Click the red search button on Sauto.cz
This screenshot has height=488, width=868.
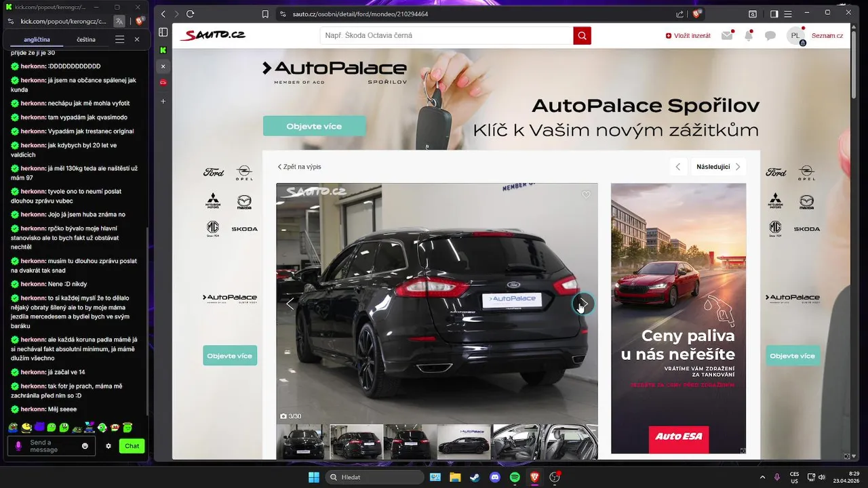(x=582, y=35)
